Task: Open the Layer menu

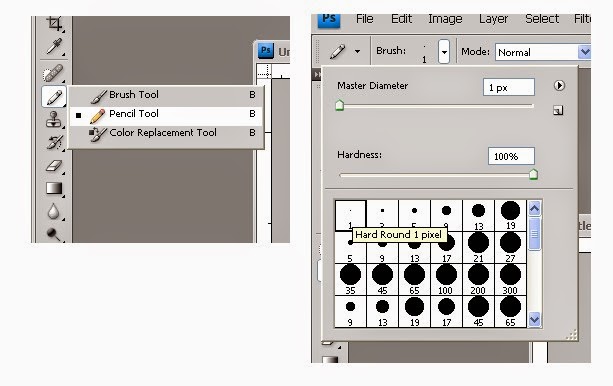Action: [493, 19]
